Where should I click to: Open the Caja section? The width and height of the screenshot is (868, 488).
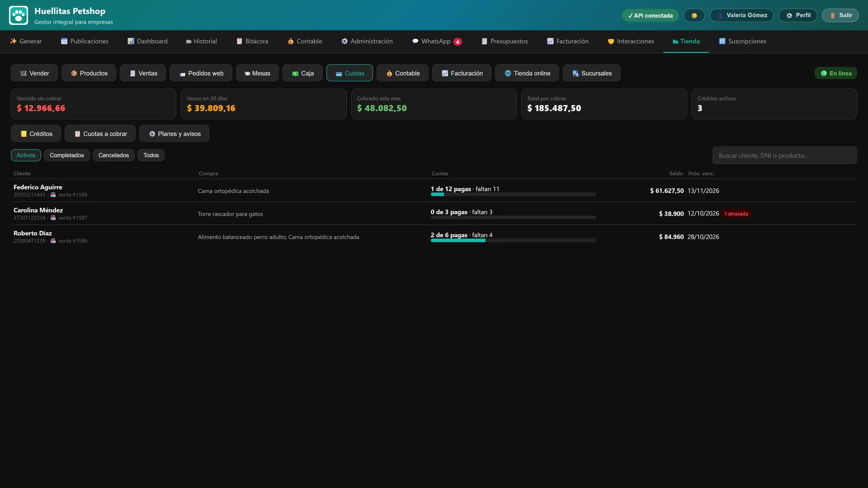(x=302, y=73)
